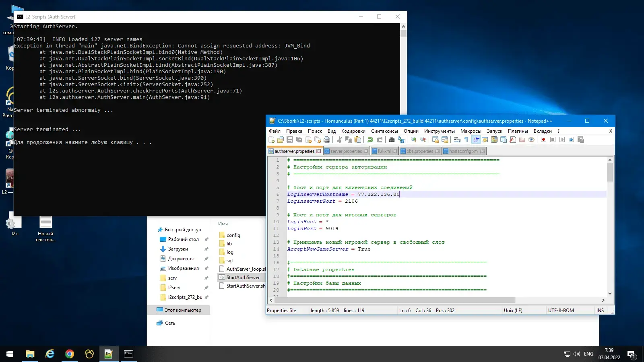Toggle show all characters pilcrow icon
Screen dimensions: 644x362
point(466,140)
